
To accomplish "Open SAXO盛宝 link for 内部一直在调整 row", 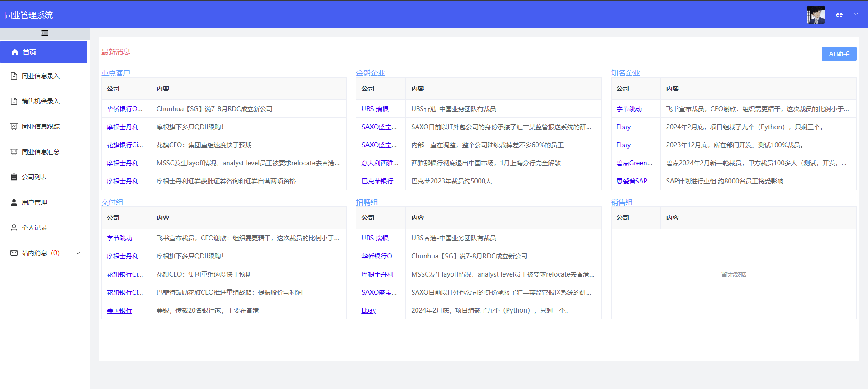I will click(x=379, y=145).
